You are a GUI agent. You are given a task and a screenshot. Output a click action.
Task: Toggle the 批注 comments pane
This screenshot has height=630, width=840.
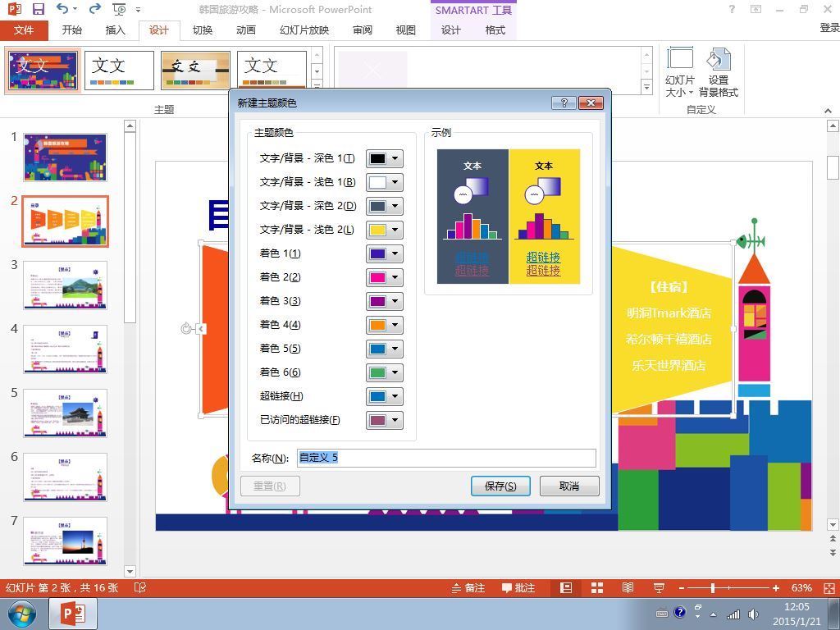coord(518,587)
